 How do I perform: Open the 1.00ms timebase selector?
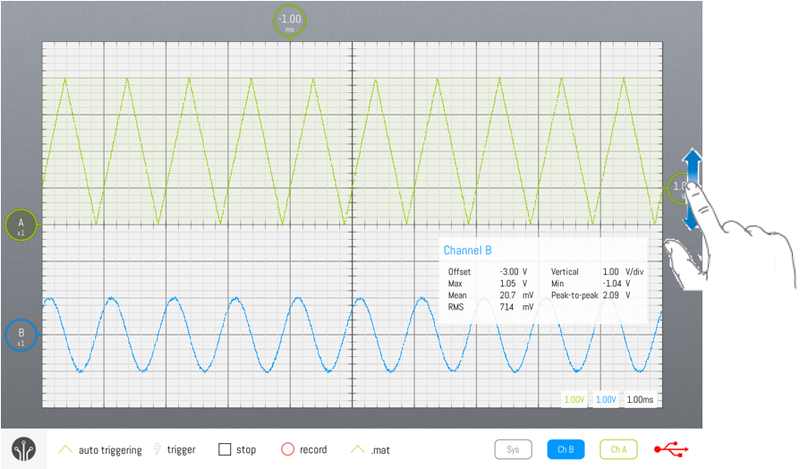(x=640, y=400)
